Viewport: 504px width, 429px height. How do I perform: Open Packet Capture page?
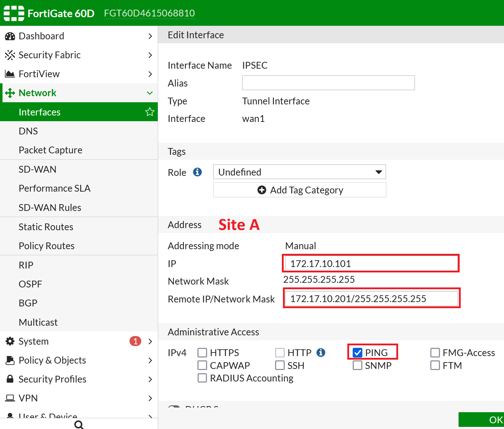[79, 150]
